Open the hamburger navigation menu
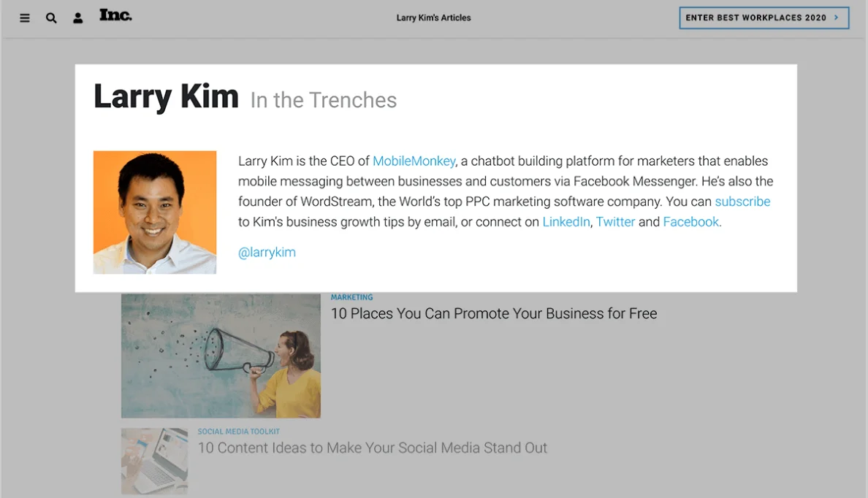Image resolution: width=868 pixels, height=498 pixels. pos(25,18)
